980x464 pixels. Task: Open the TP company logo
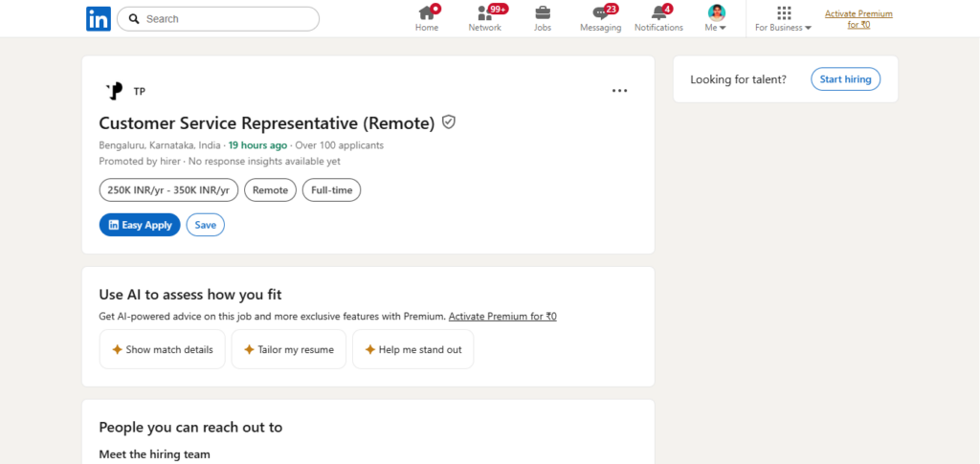point(114,91)
